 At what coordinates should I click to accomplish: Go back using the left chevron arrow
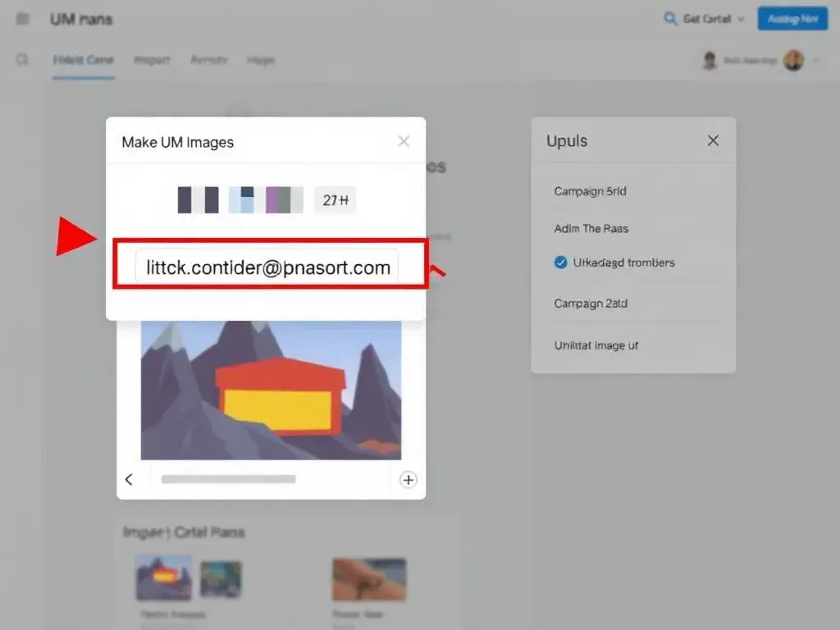pyautogui.click(x=129, y=480)
